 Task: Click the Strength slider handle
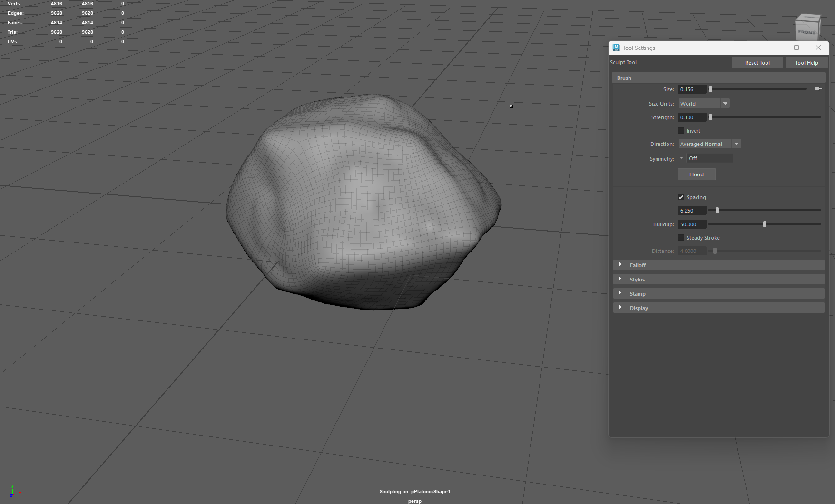tap(710, 117)
